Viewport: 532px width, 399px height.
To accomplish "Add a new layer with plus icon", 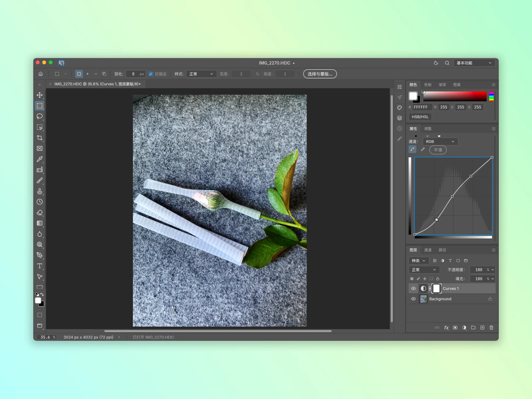I will point(482,328).
